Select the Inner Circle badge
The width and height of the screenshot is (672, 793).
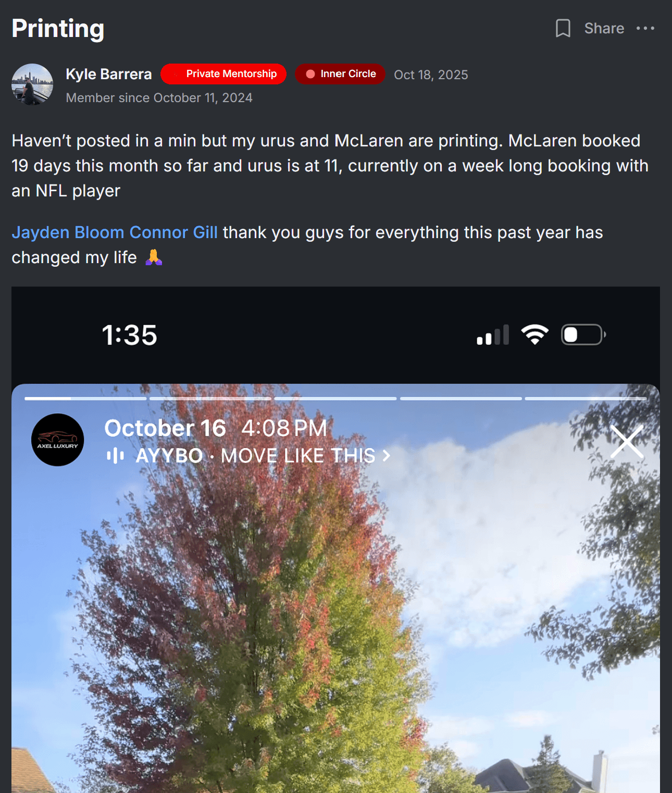click(340, 74)
